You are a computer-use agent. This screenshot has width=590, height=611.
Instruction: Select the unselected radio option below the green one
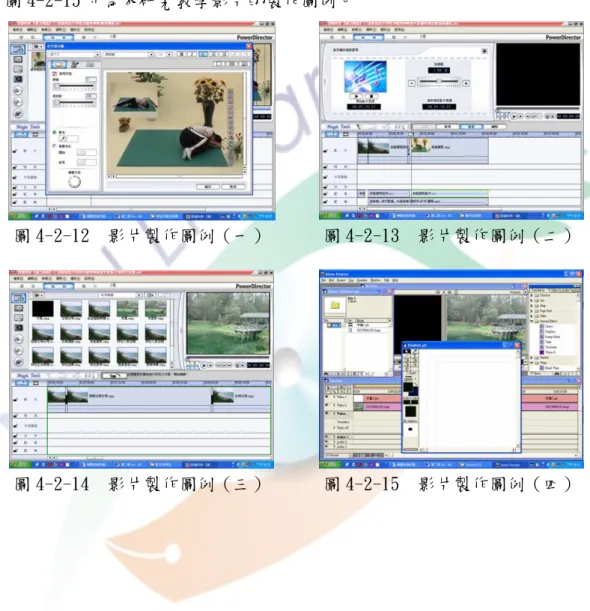click(x=55, y=146)
